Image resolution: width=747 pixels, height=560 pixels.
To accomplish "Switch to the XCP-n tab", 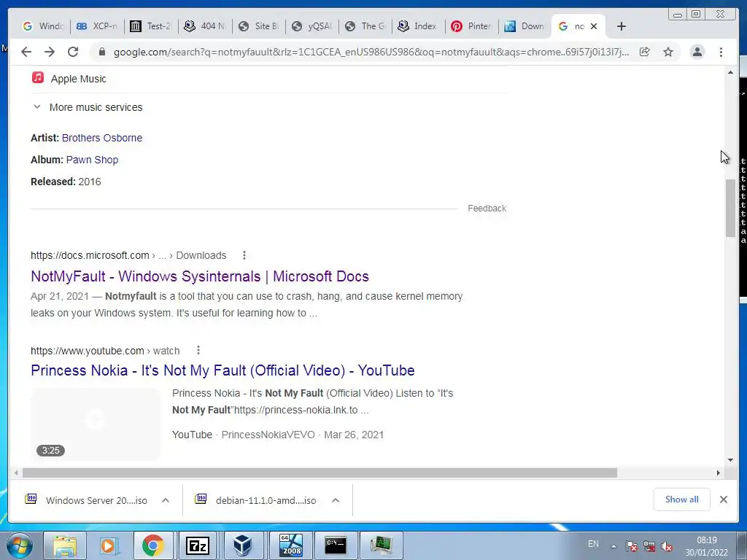I will 97,26.
